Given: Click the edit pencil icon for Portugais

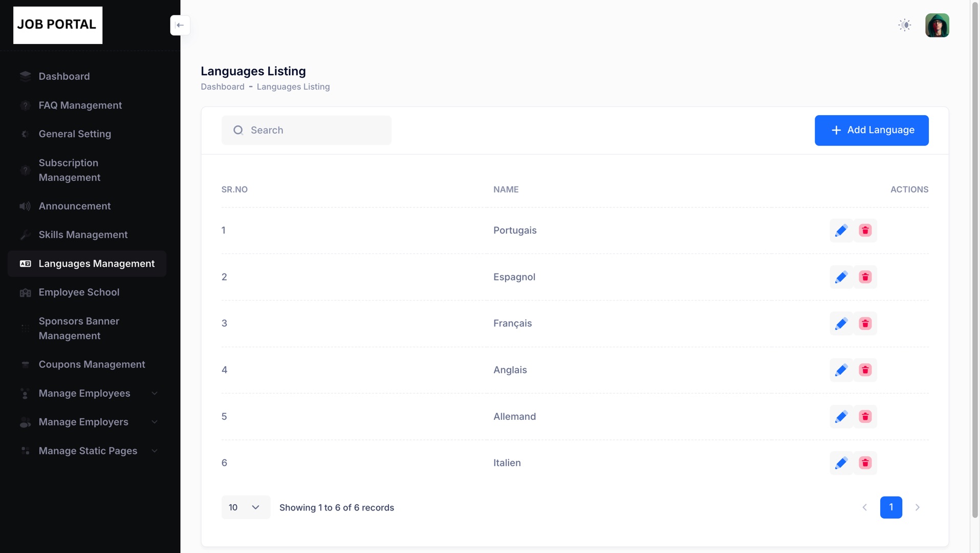Looking at the screenshot, I should 841,230.
